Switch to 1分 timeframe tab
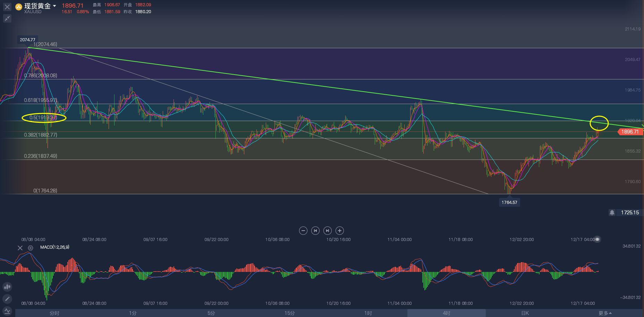This screenshot has width=644, height=317. point(133,313)
